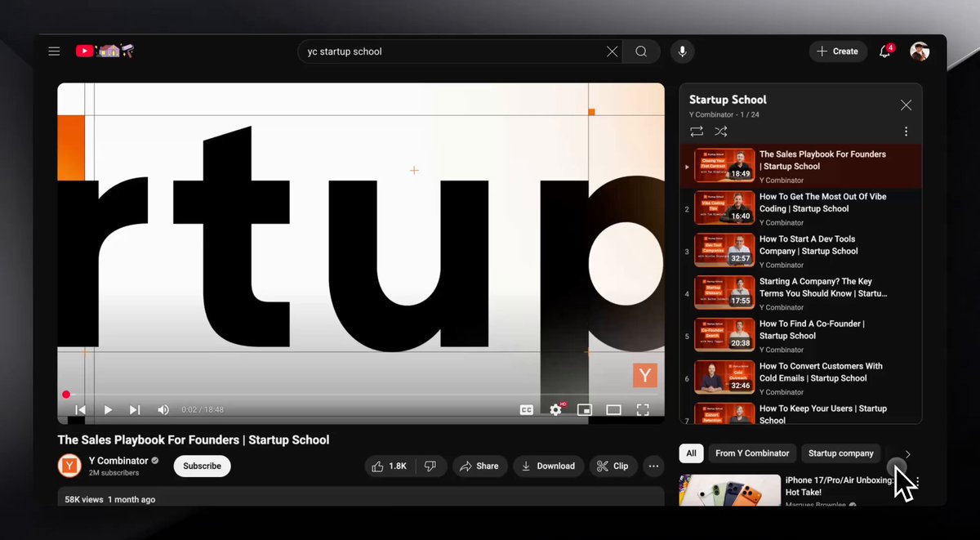Screen dimensions: 980x540
Task: Open player settings gear
Action: (556, 410)
